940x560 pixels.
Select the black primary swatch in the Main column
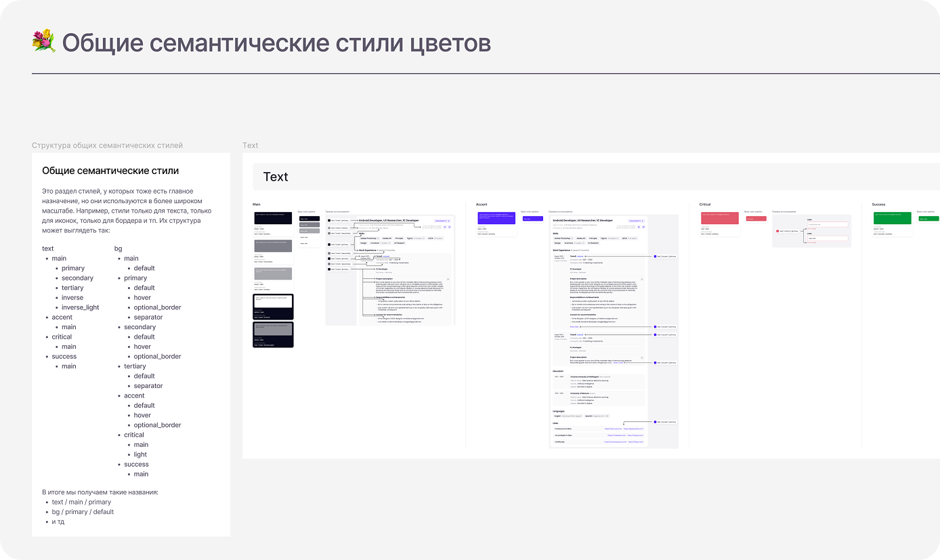(273, 218)
